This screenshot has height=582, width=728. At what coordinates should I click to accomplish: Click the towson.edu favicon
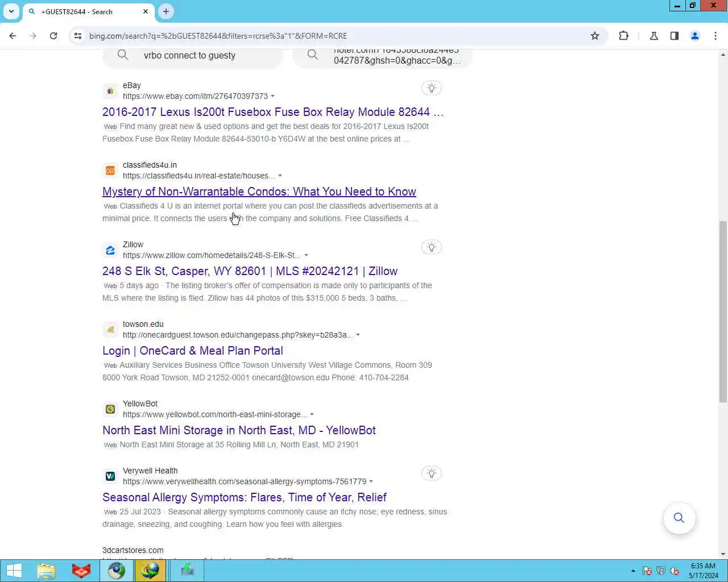[x=110, y=330]
